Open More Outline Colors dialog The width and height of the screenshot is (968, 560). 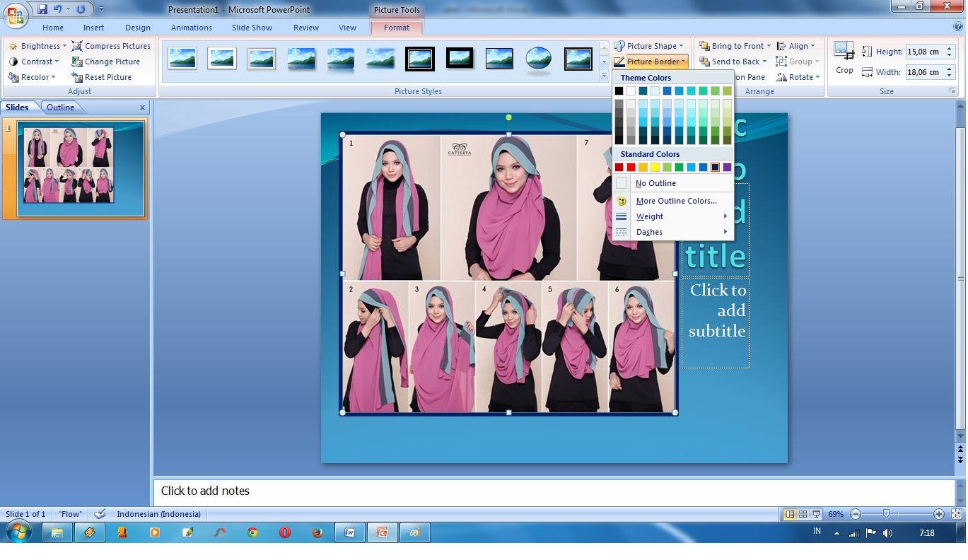675,201
